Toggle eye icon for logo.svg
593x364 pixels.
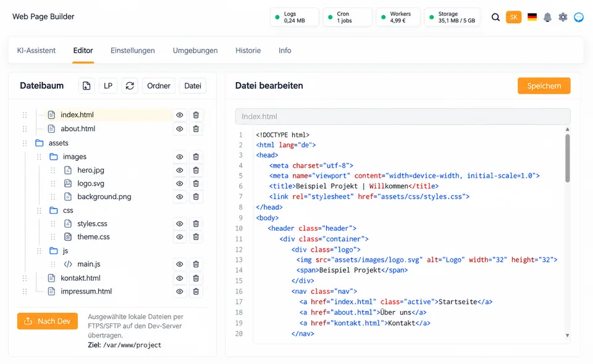click(180, 183)
